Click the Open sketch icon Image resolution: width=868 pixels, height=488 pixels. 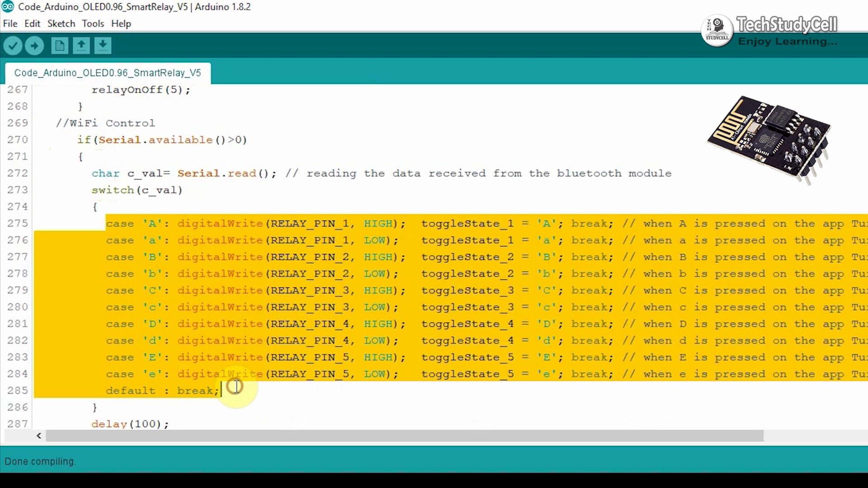tap(81, 45)
